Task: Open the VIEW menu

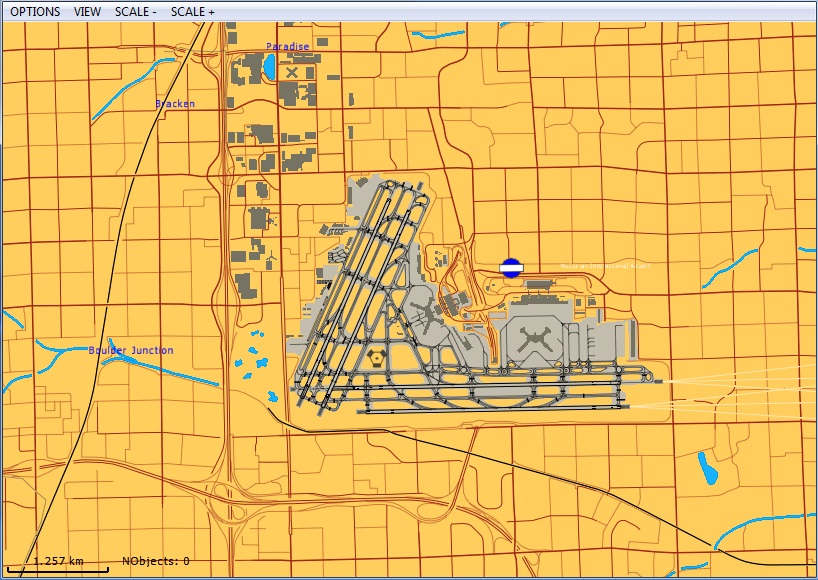Action: [87, 12]
